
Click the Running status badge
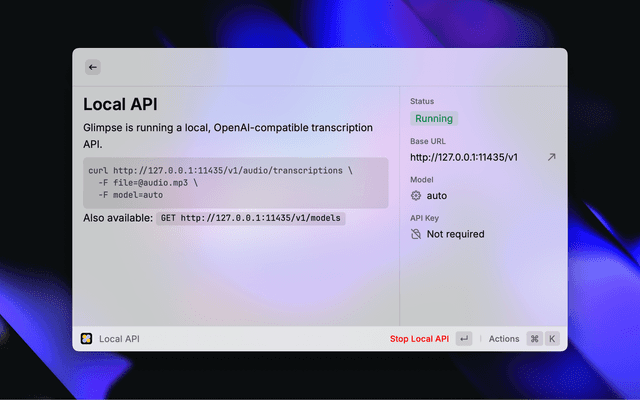[x=434, y=119]
